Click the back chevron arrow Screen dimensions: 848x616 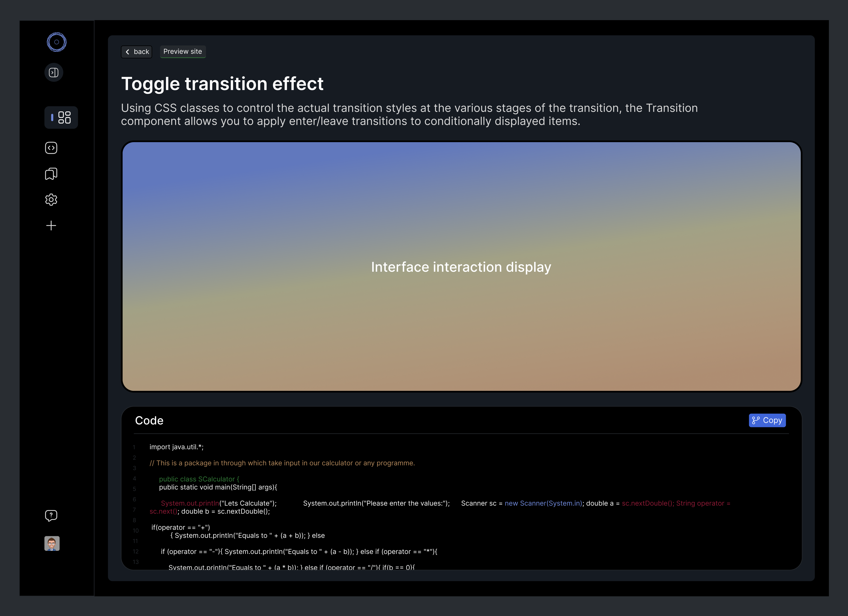(x=128, y=52)
